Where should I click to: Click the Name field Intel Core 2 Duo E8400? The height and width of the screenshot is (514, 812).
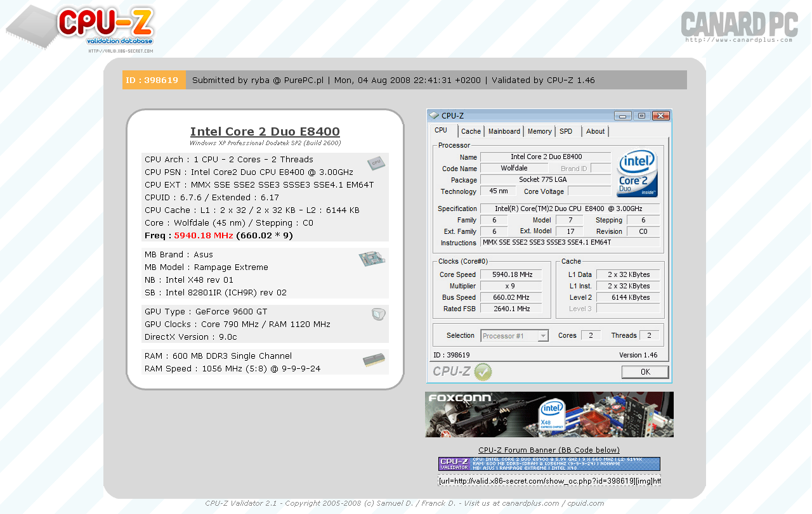[x=546, y=157]
